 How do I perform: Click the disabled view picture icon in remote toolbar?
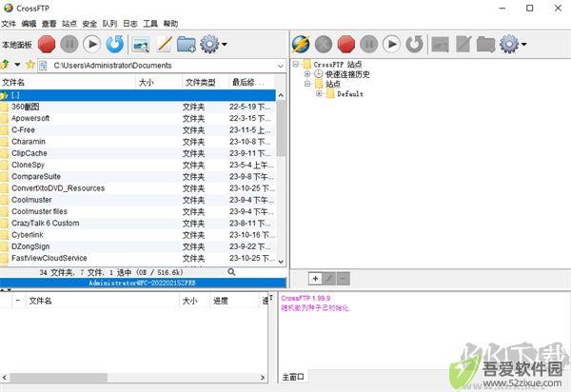coord(440,45)
